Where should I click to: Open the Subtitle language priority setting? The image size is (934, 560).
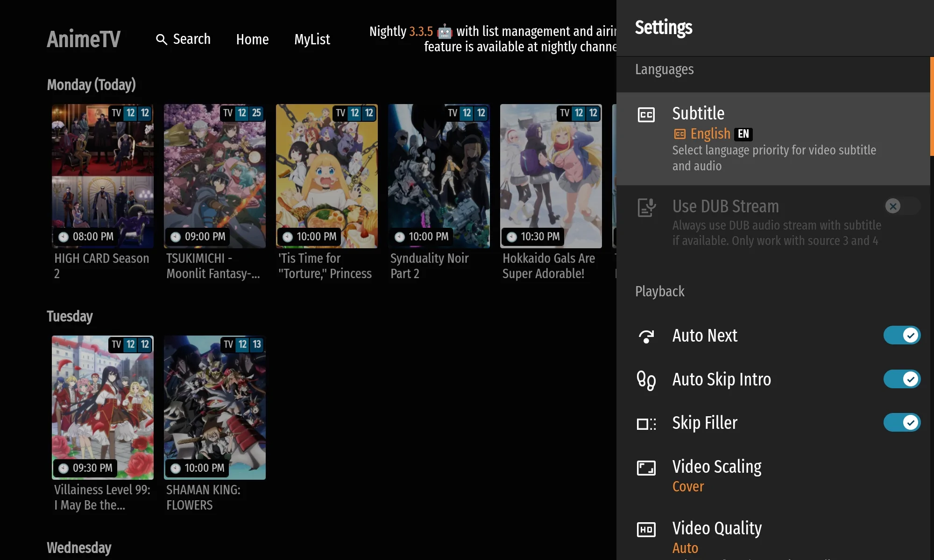click(773, 139)
